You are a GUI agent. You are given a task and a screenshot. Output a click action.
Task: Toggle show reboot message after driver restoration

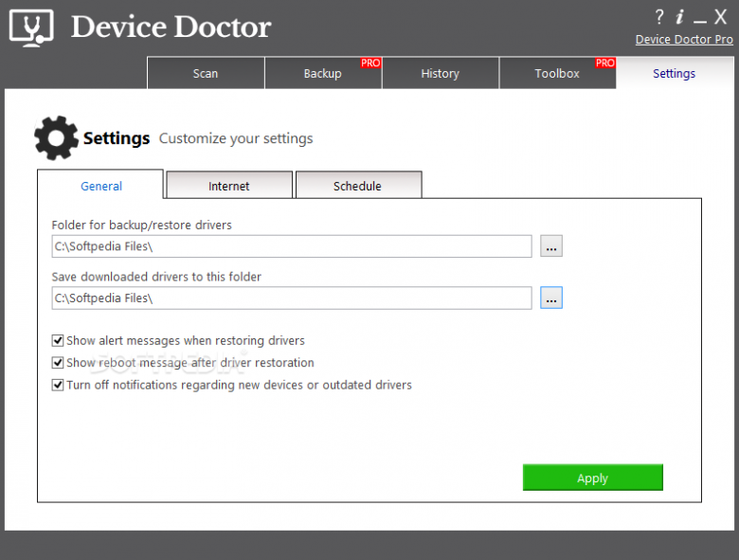[58, 363]
